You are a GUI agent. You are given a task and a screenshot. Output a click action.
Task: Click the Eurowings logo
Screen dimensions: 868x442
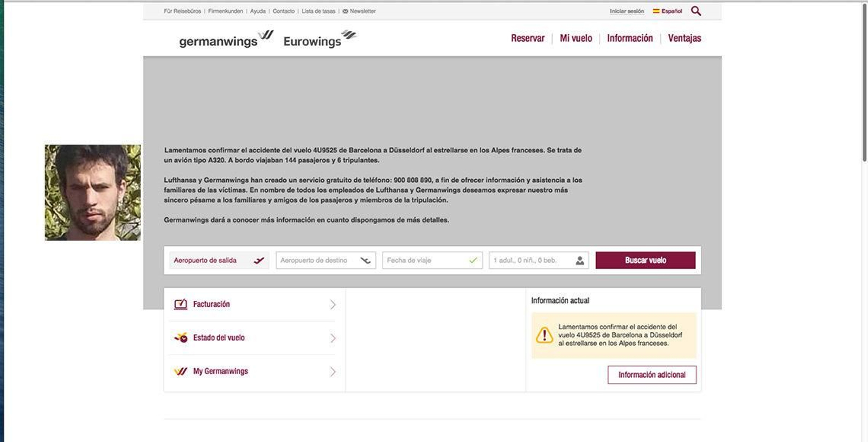point(319,39)
